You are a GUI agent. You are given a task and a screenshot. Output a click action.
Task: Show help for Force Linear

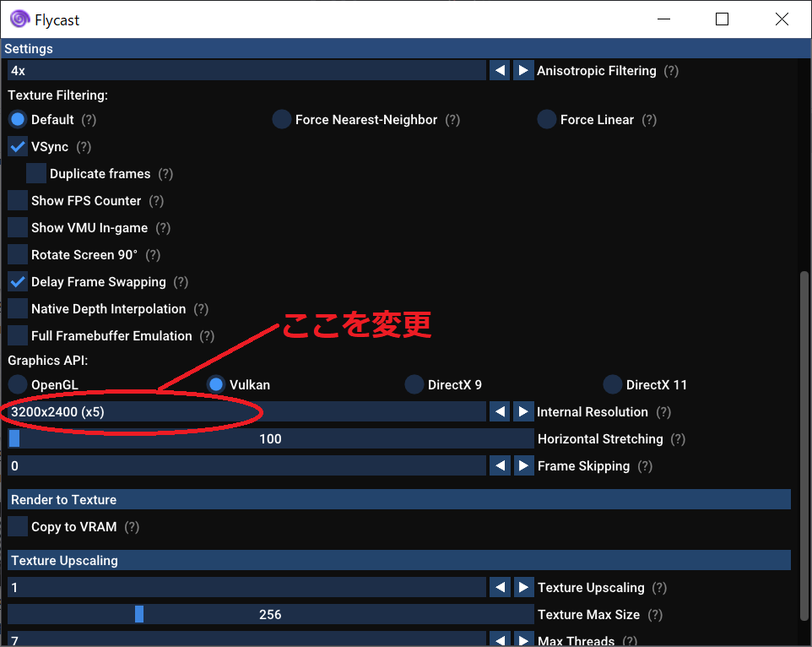click(x=649, y=120)
